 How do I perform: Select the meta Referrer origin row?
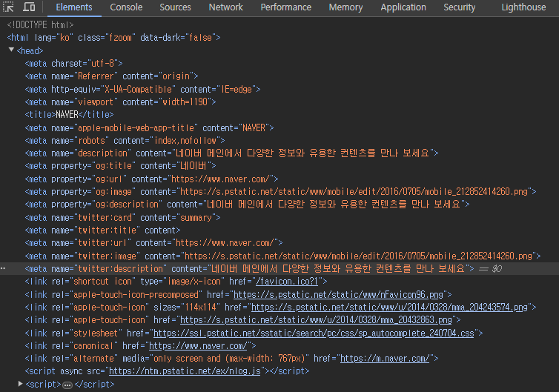[x=112, y=76]
